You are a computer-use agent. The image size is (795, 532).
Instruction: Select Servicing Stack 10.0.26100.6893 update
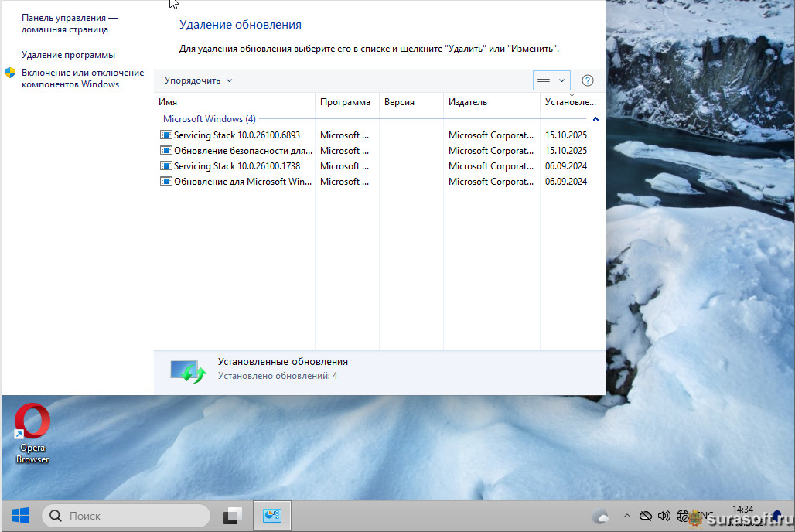[x=236, y=135]
